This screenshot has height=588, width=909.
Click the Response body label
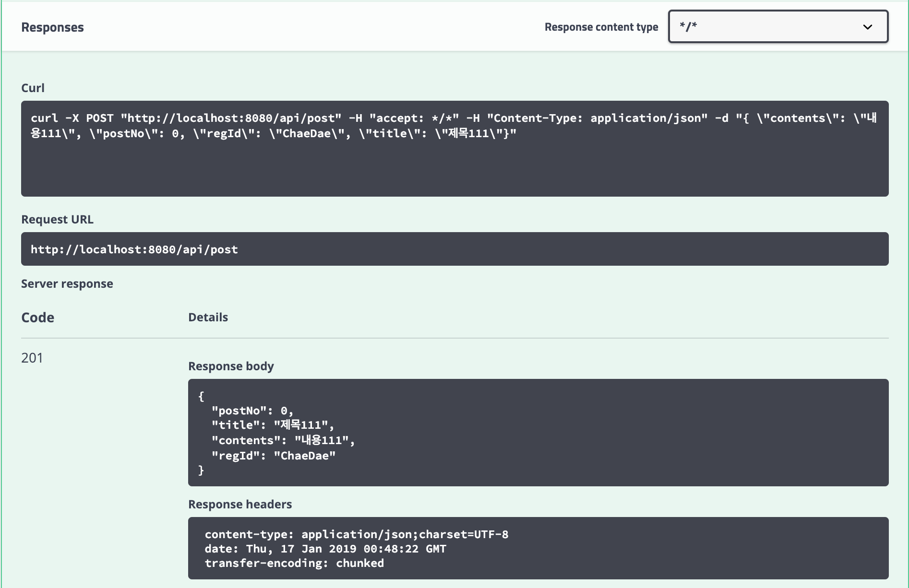[x=231, y=366]
